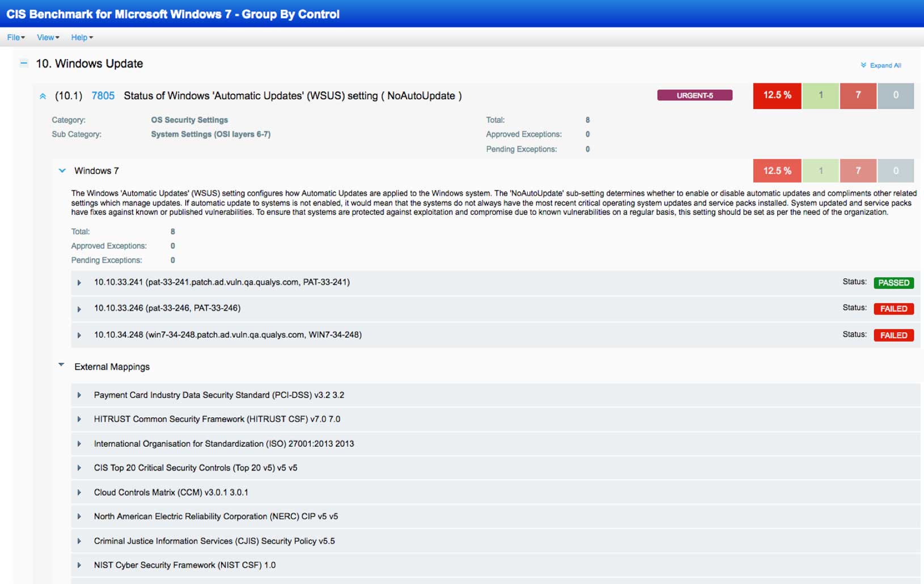This screenshot has height=584, width=924.
Task: Open the View menu
Action: (x=47, y=37)
